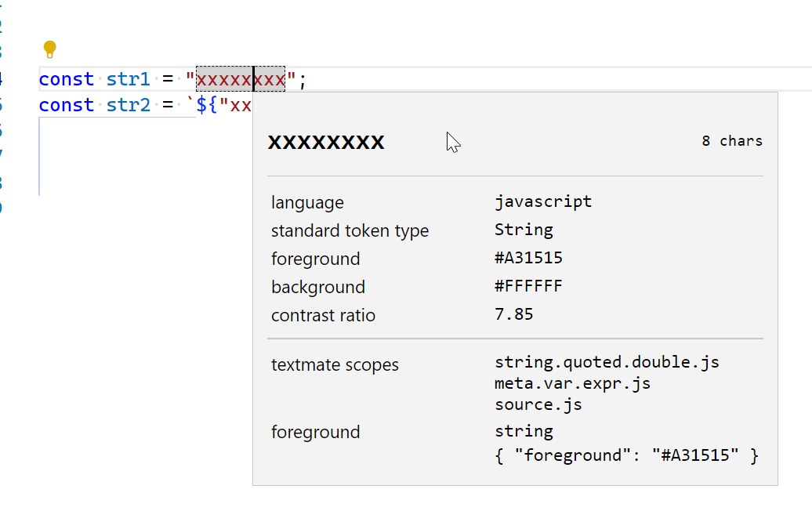Image resolution: width=812 pixels, height=511 pixels.
Task: Click the '{ "foreground": "#A31515" }' rule text
Action: click(626, 455)
